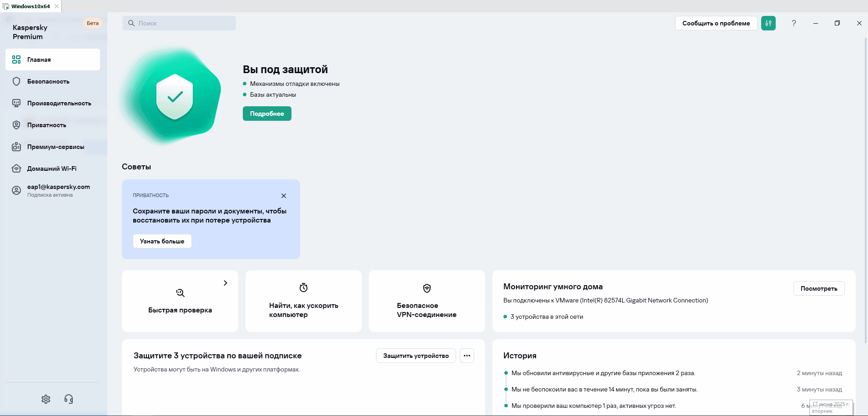
Task: Start Быстрая проверка scan tile
Action: click(180, 301)
